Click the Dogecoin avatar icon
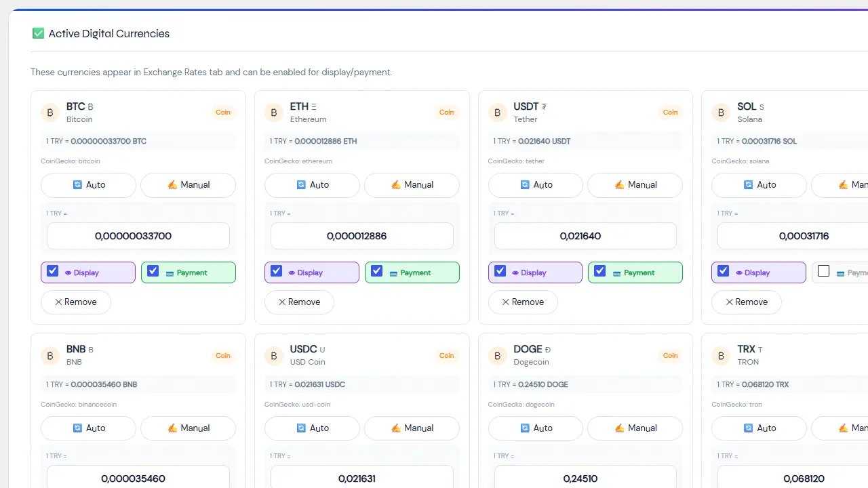The width and height of the screenshot is (868, 488). (x=498, y=356)
